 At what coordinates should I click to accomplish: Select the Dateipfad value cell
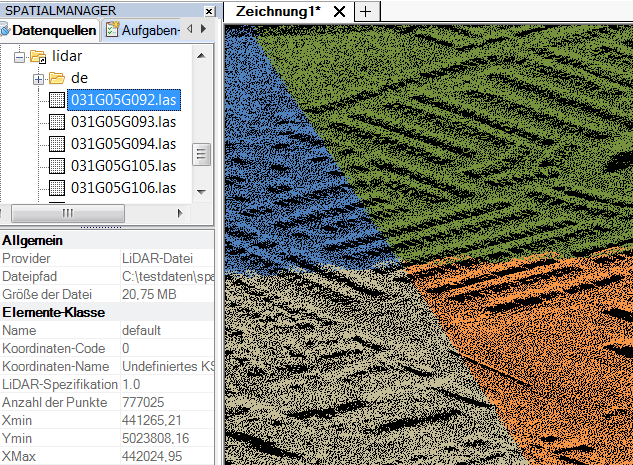pyautogui.click(x=167, y=276)
